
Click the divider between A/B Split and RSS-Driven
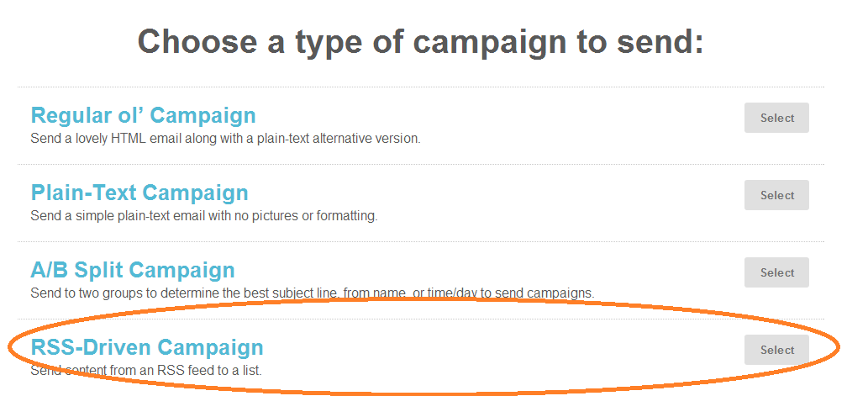pos(420,319)
